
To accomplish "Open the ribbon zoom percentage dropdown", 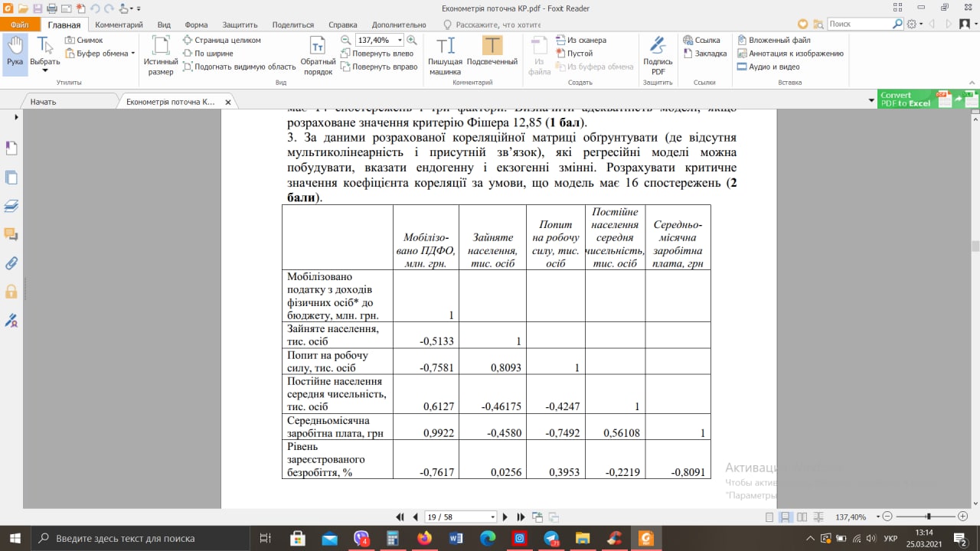I will 400,40.
